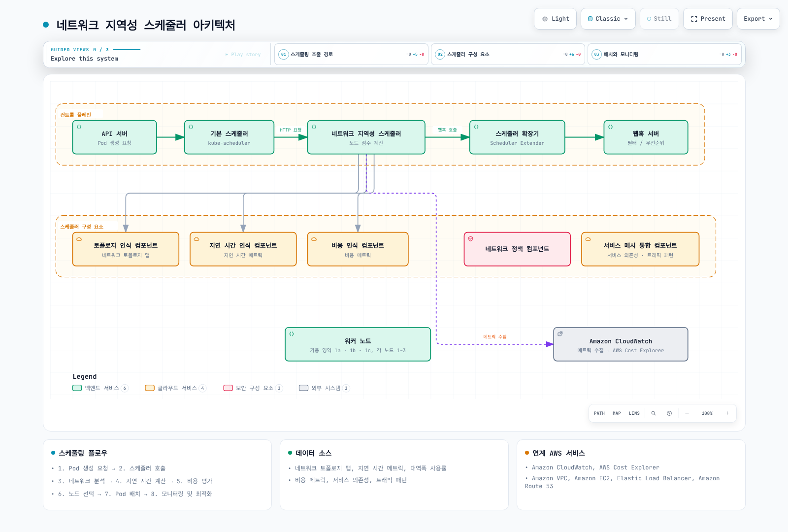Select the 워커 노드 box
The image size is (788, 532).
358,344
